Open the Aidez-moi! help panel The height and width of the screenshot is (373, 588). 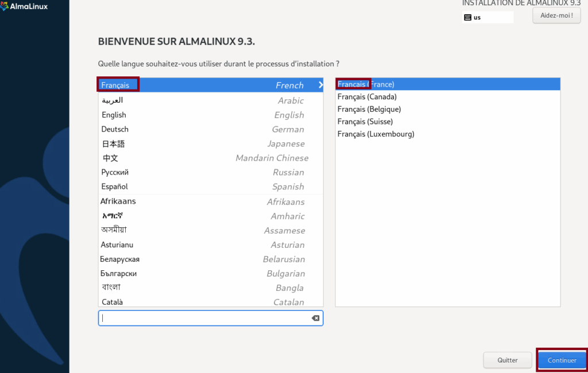(x=556, y=15)
